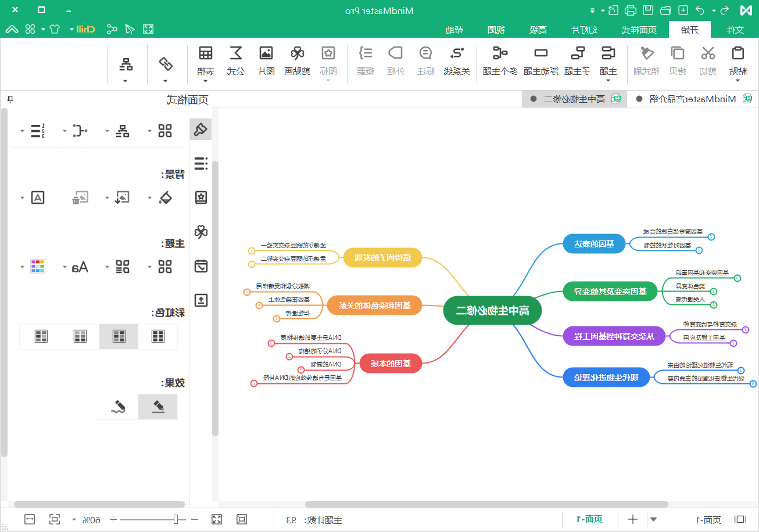The height and width of the screenshot is (532, 759).
Task: Click the zoom slider handle
Action: tap(176, 519)
